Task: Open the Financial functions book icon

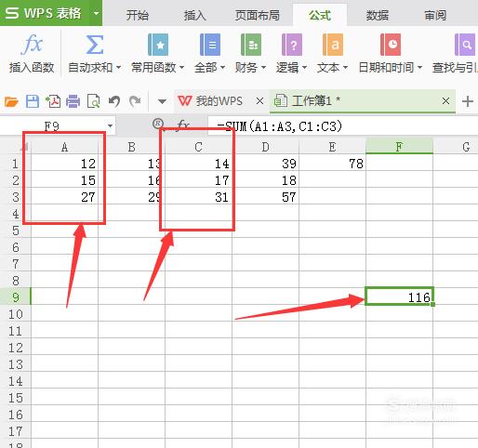Action: coord(251,45)
